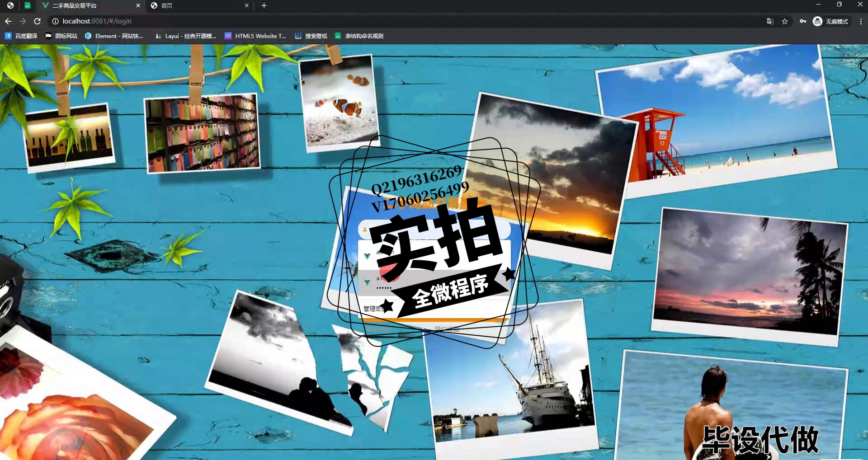View site information icon beside localhost URL
The width and height of the screenshot is (868, 460).
(55, 21)
